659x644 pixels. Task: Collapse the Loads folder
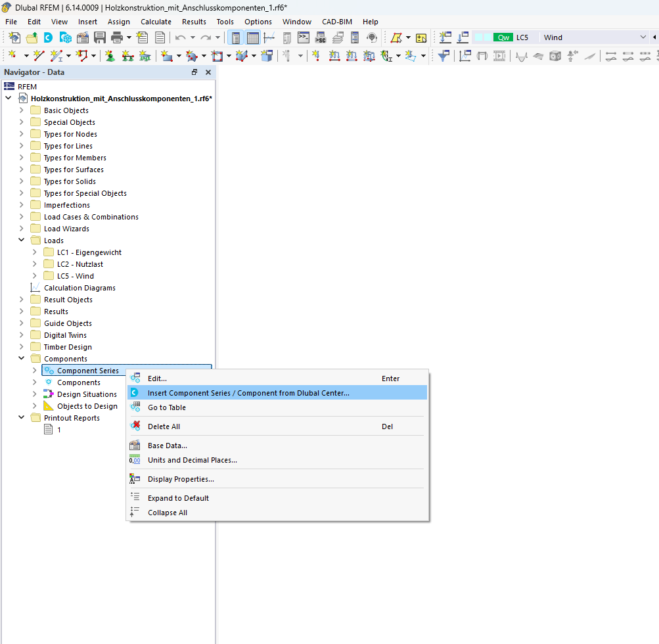22,240
